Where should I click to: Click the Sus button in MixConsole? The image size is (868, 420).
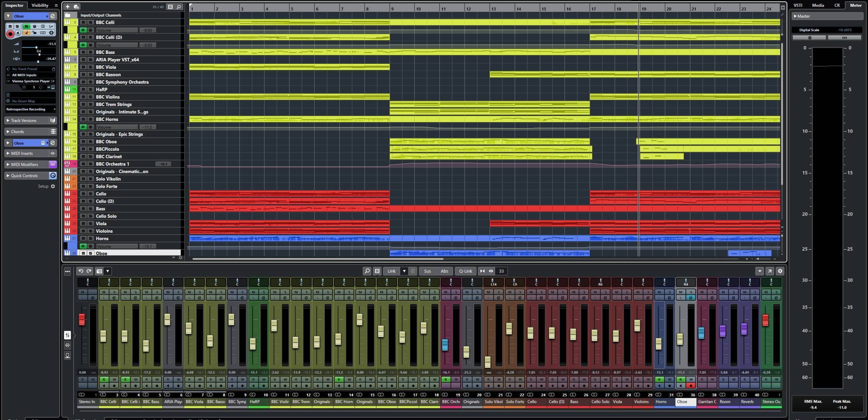(427, 271)
